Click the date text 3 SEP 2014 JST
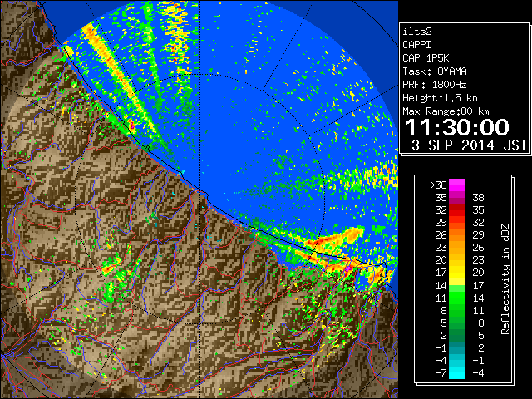532x399 pixels. (x=470, y=145)
